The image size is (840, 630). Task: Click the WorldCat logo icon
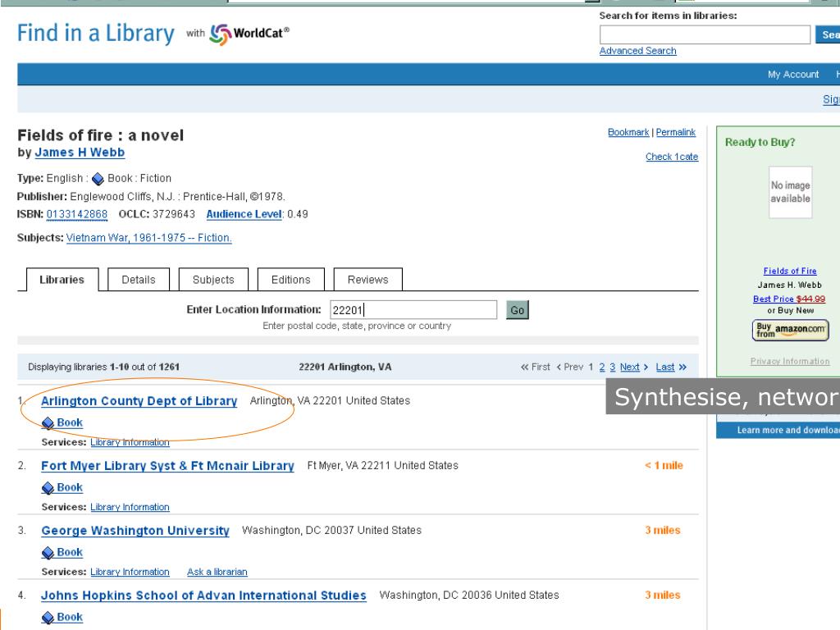pos(220,34)
